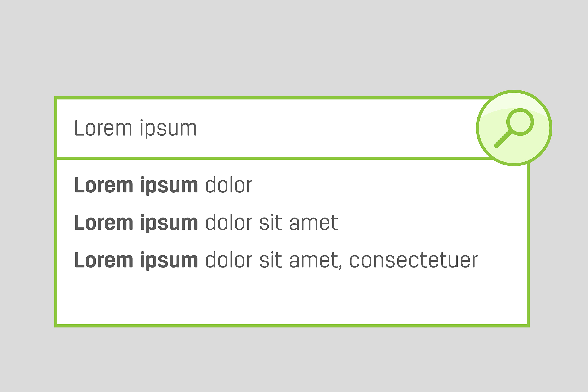Click bold "Lorem ipsum" in the first suggestion
588x392 pixels.
coord(136,185)
